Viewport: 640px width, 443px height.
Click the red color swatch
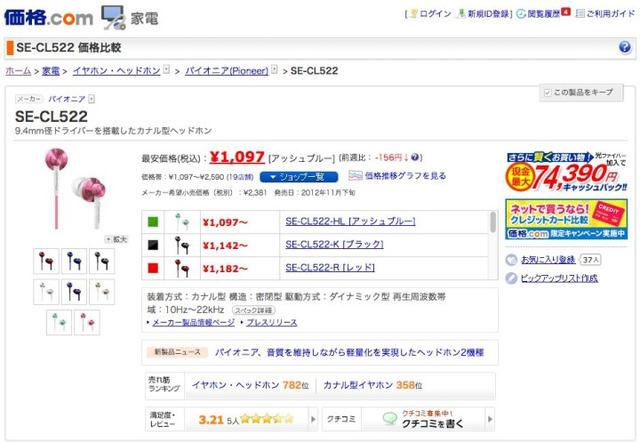click(153, 268)
